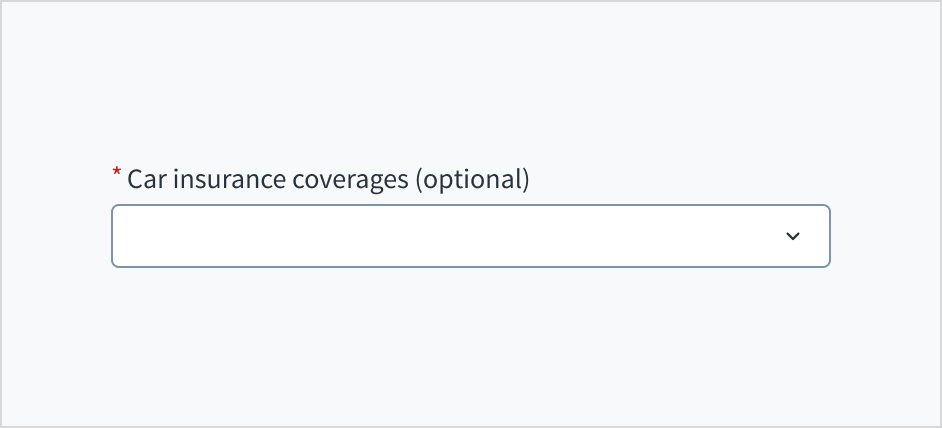Click the chevron arrow in coverages dropdown
This screenshot has height=428, width=942.
point(793,236)
